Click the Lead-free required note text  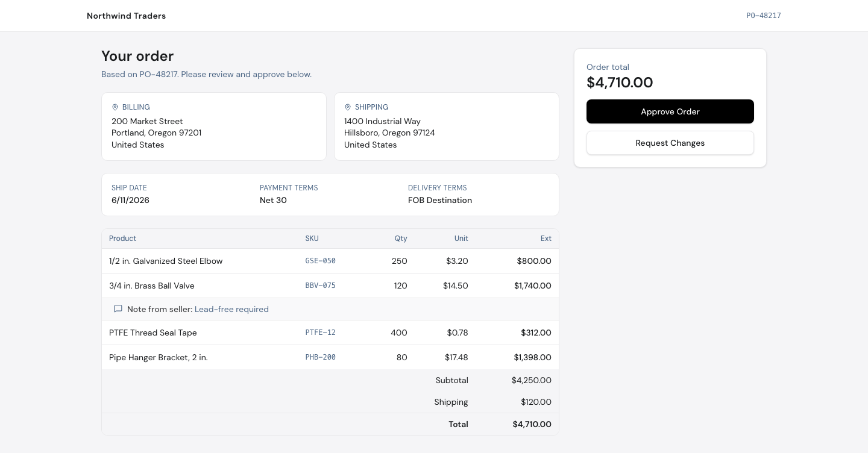click(231, 309)
